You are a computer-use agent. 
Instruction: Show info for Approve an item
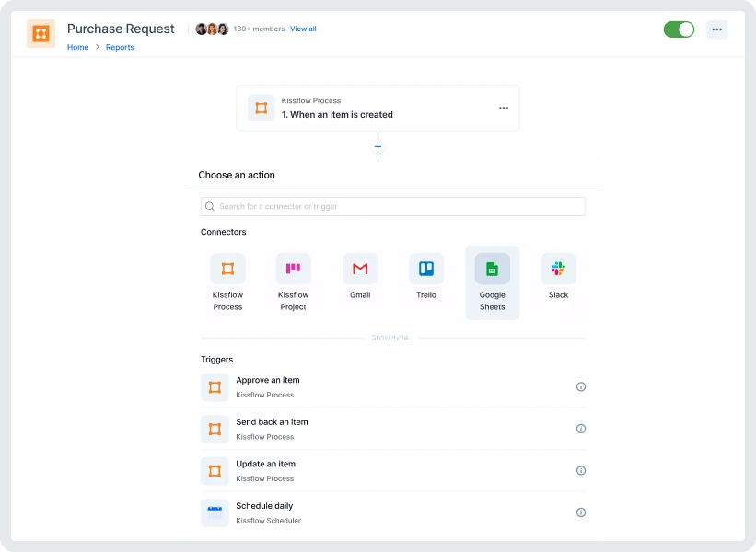(581, 386)
